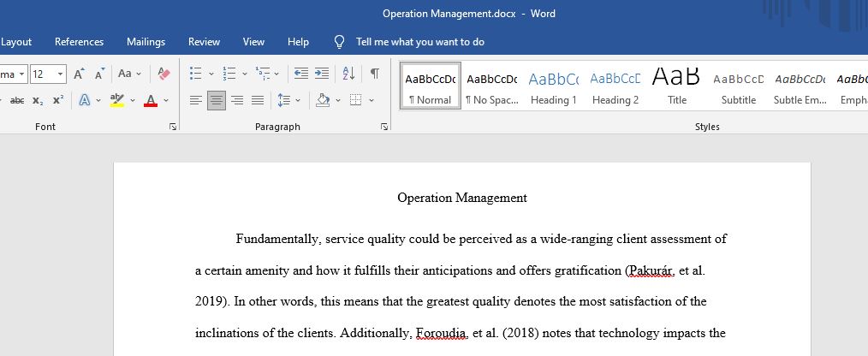
Task: Open the font size dropdown
Action: click(x=60, y=74)
